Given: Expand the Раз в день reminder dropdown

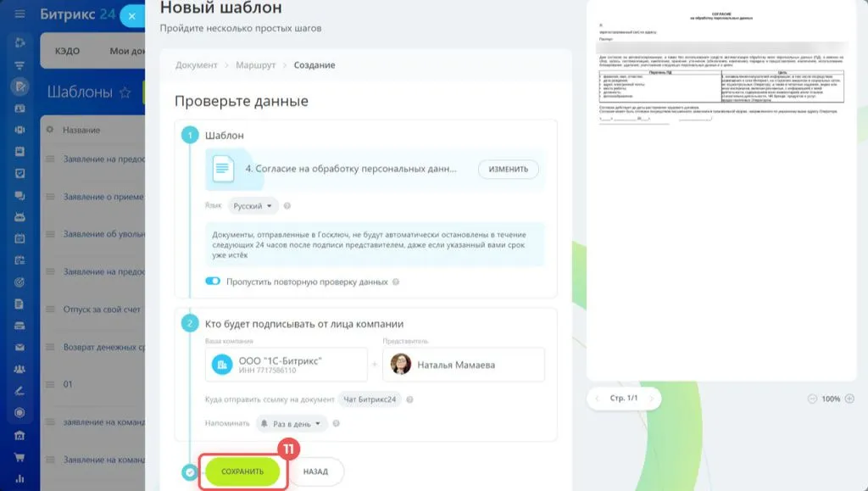Looking at the screenshot, I should (292, 423).
